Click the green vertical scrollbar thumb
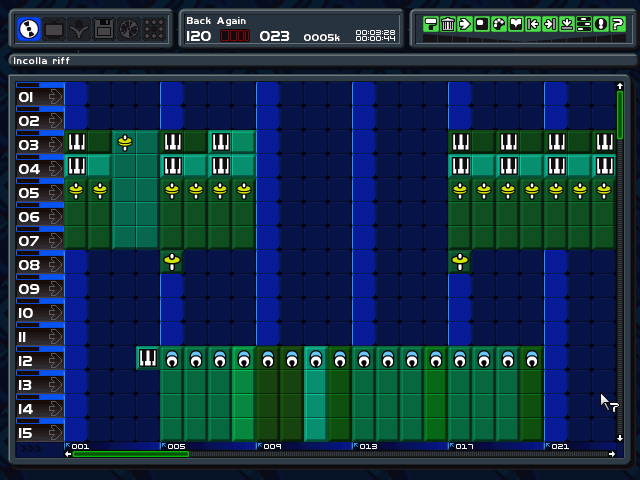640x480 pixels. point(620,115)
